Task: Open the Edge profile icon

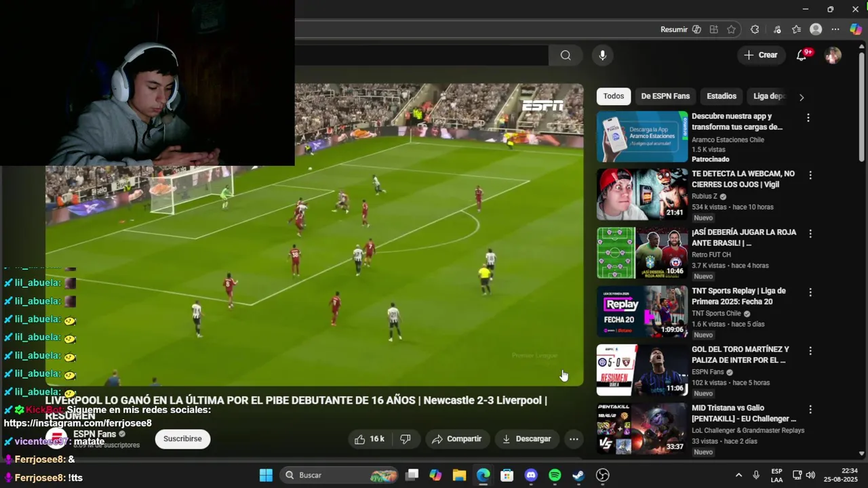Action: pyautogui.click(x=816, y=29)
